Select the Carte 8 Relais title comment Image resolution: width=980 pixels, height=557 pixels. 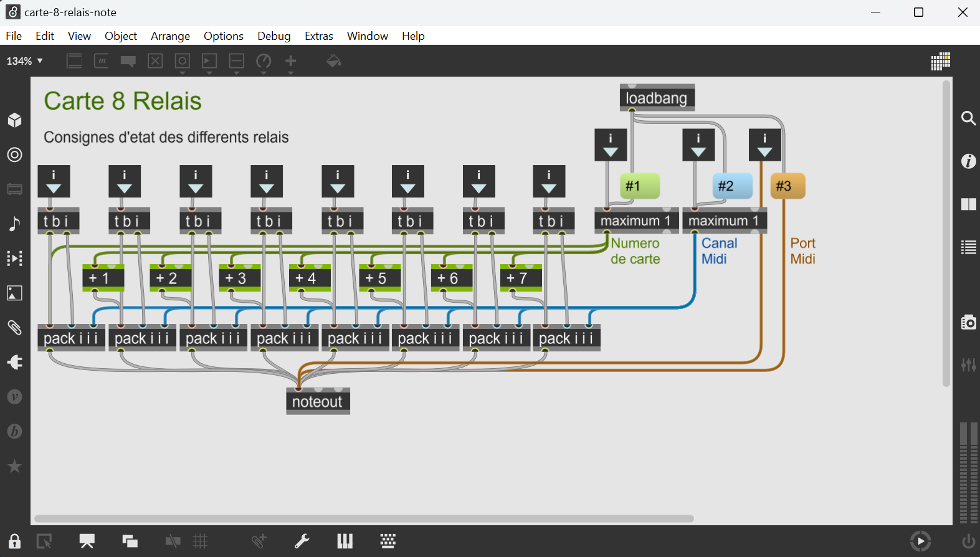(x=123, y=101)
